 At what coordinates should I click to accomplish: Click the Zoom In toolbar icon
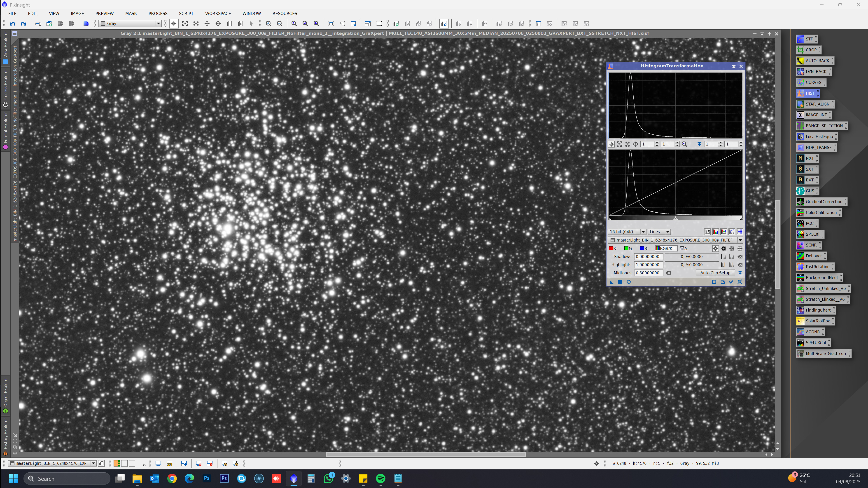[268, 23]
